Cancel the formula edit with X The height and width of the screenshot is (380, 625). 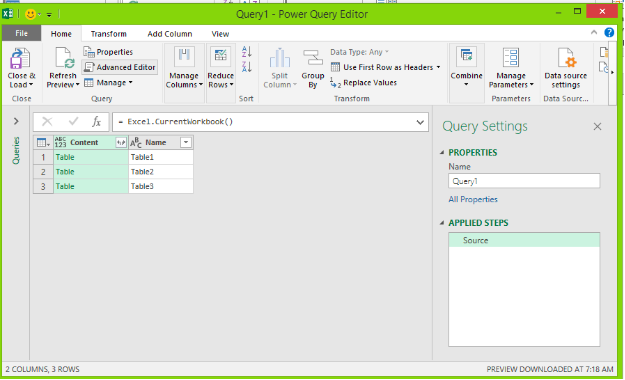pyautogui.click(x=47, y=121)
